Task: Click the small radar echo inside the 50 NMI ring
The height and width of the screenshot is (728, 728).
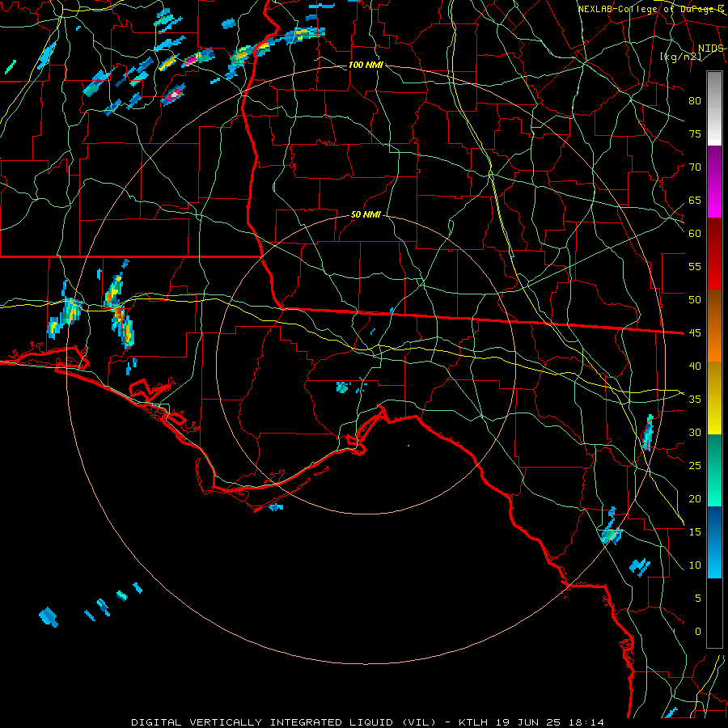Action: click(x=342, y=387)
